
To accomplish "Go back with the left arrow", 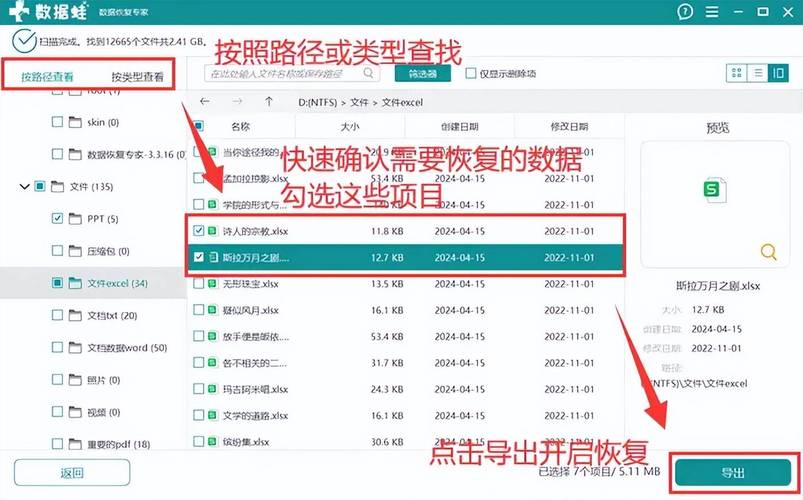I will tap(205, 101).
